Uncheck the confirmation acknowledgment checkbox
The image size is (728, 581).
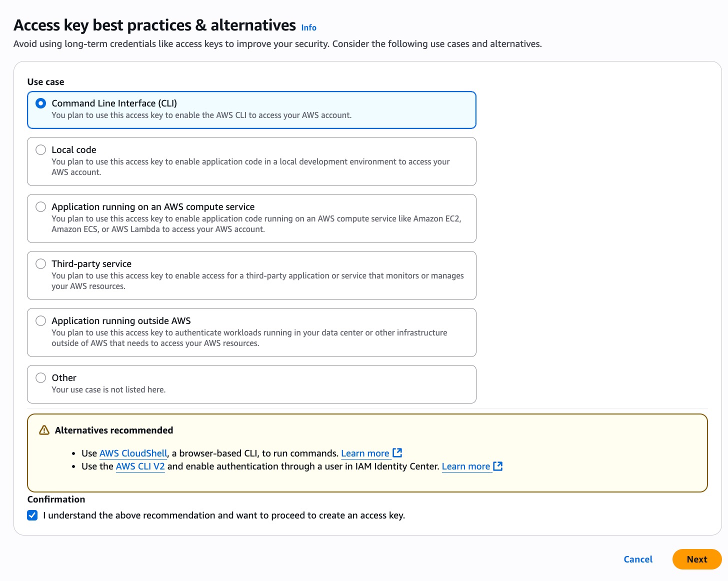pyautogui.click(x=32, y=515)
